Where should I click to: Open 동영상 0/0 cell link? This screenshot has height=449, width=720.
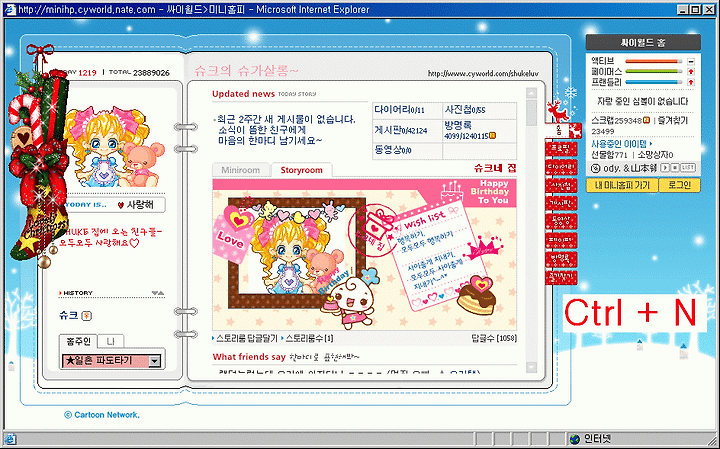tap(393, 150)
